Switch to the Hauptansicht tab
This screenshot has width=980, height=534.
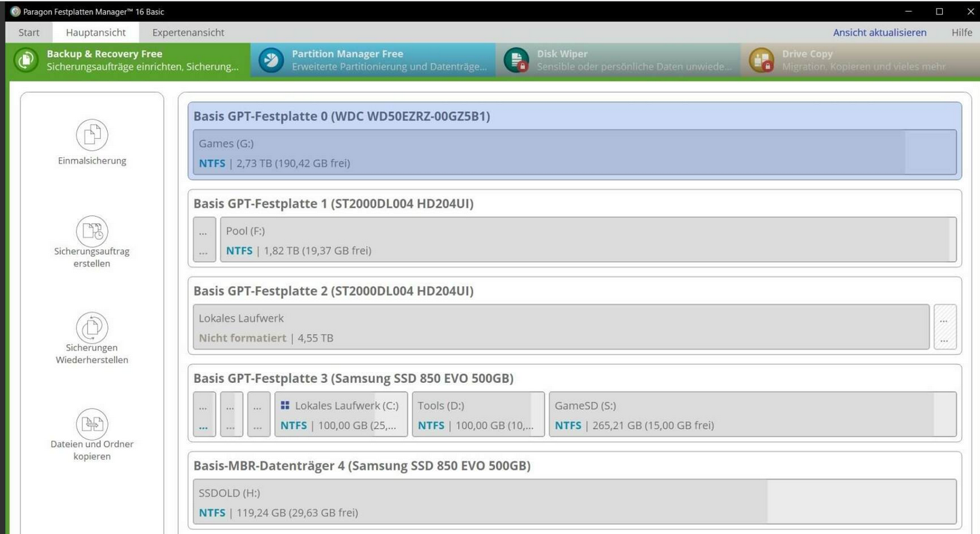click(x=96, y=33)
